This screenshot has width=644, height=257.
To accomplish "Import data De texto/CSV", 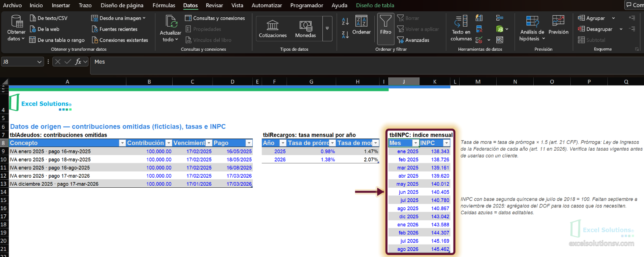I will coord(48,18).
